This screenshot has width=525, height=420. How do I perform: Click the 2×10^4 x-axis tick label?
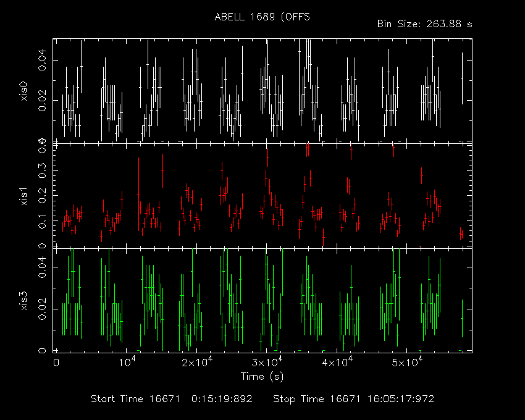pos(197,362)
